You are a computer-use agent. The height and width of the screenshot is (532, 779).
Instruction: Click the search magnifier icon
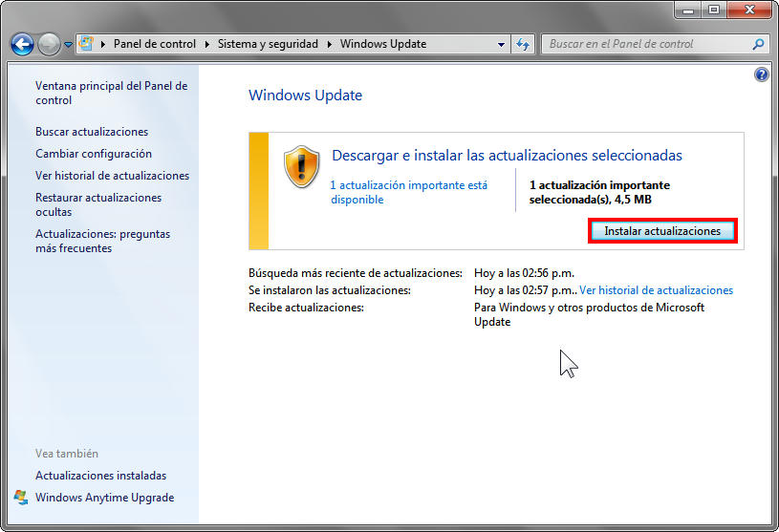pos(758,45)
